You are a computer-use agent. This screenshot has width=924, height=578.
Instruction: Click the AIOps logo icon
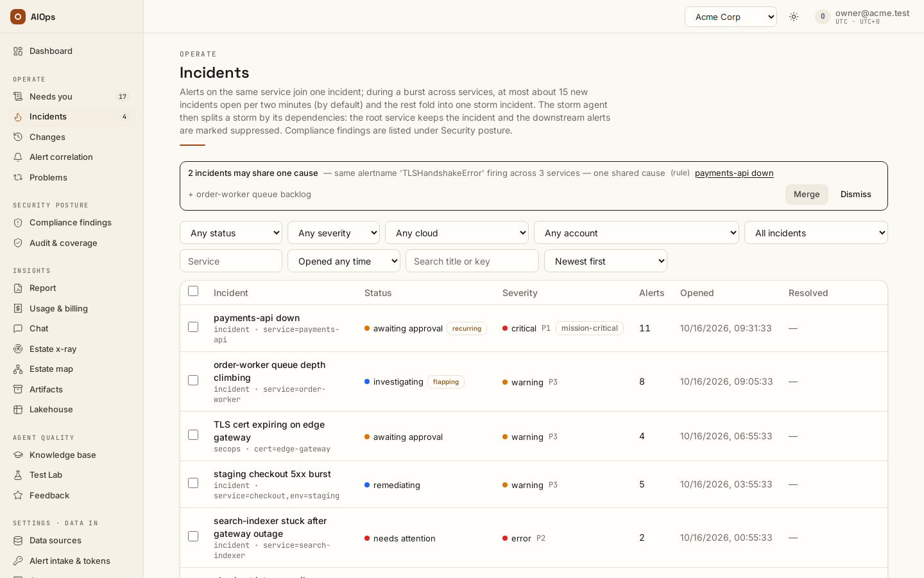18,17
